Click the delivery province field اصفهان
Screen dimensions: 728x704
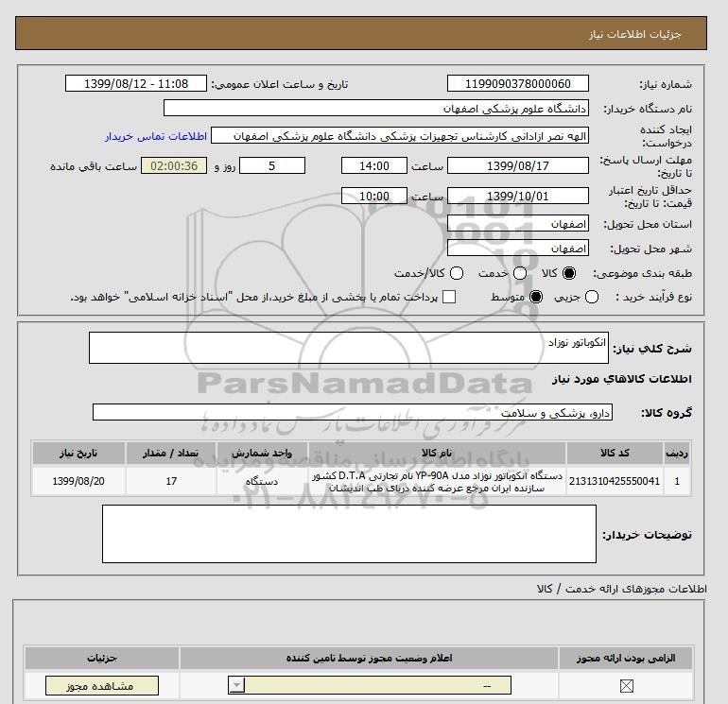tap(518, 224)
